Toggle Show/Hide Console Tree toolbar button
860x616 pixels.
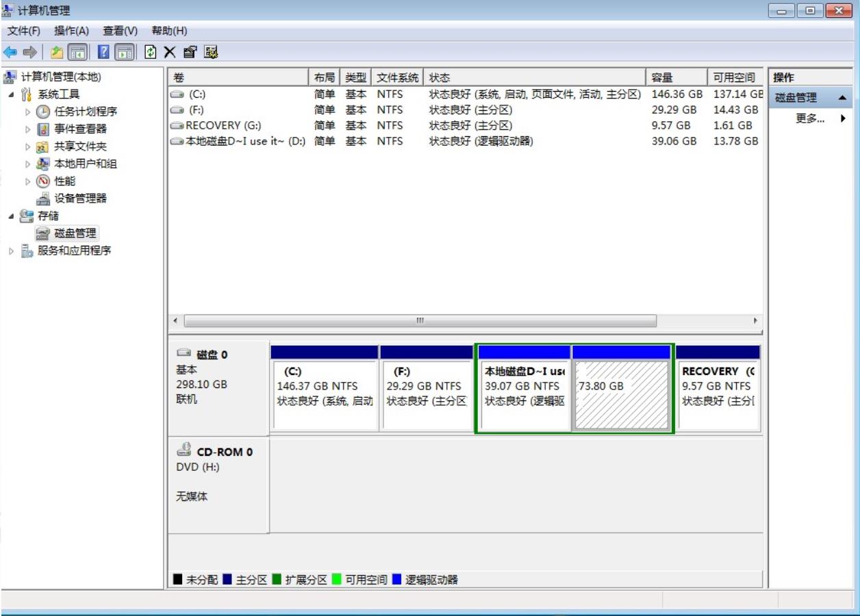click(77, 53)
